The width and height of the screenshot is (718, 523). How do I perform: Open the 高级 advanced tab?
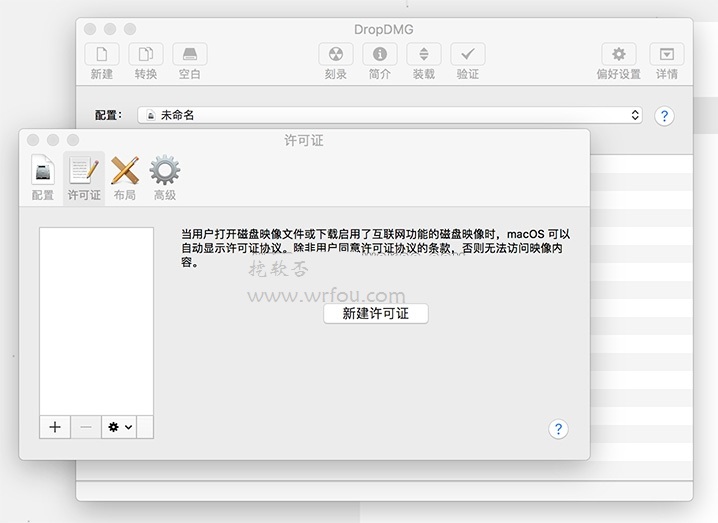click(165, 179)
